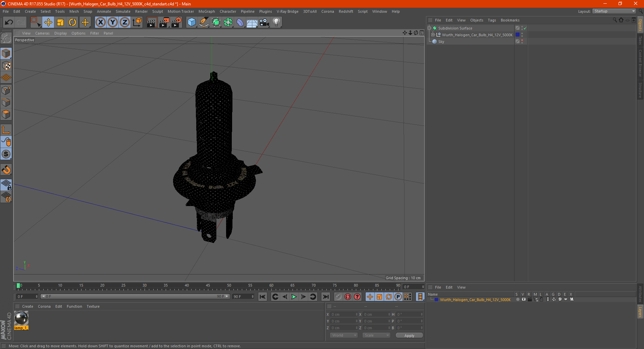Open Edit Render Settings
The image size is (644, 349).
(176, 22)
